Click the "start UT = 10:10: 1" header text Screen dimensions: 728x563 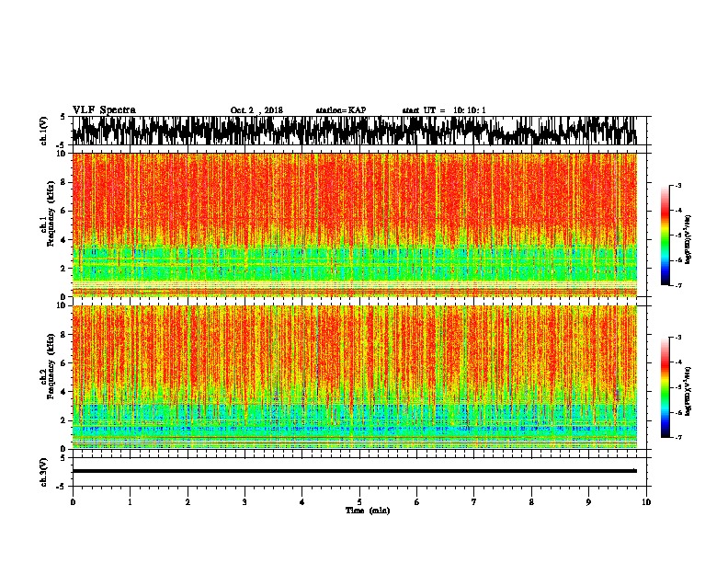[444, 110]
